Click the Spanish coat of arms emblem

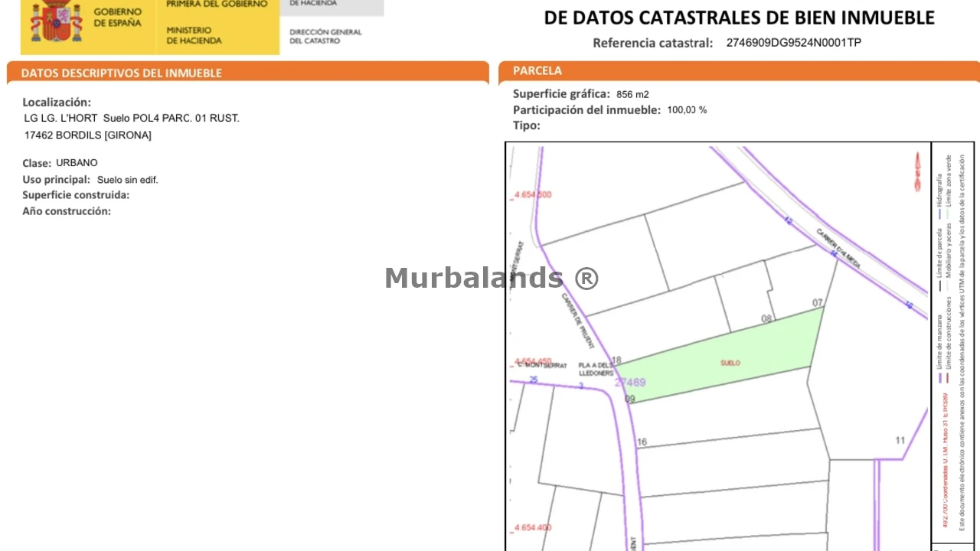click(56, 21)
